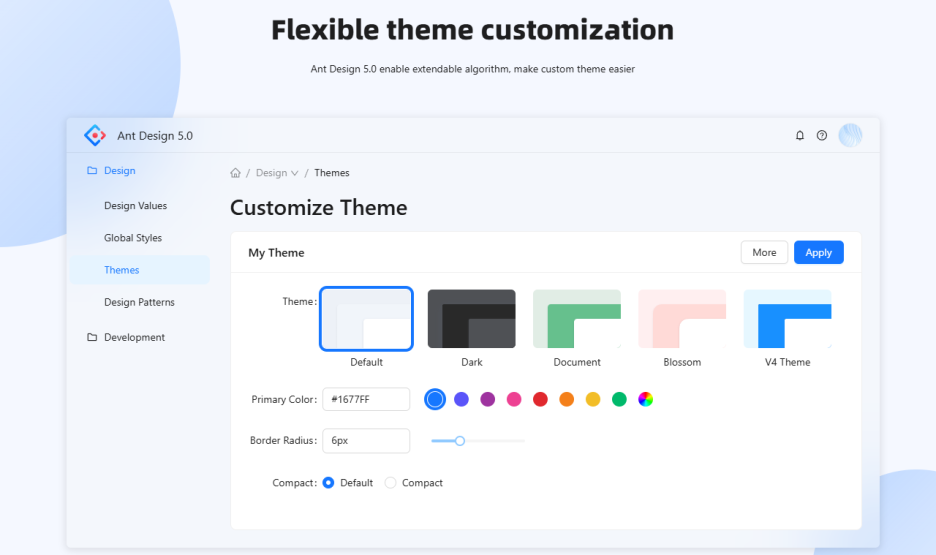Pick the indigo purple color swatch
This screenshot has width=936, height=555.
tap(461, 399)
